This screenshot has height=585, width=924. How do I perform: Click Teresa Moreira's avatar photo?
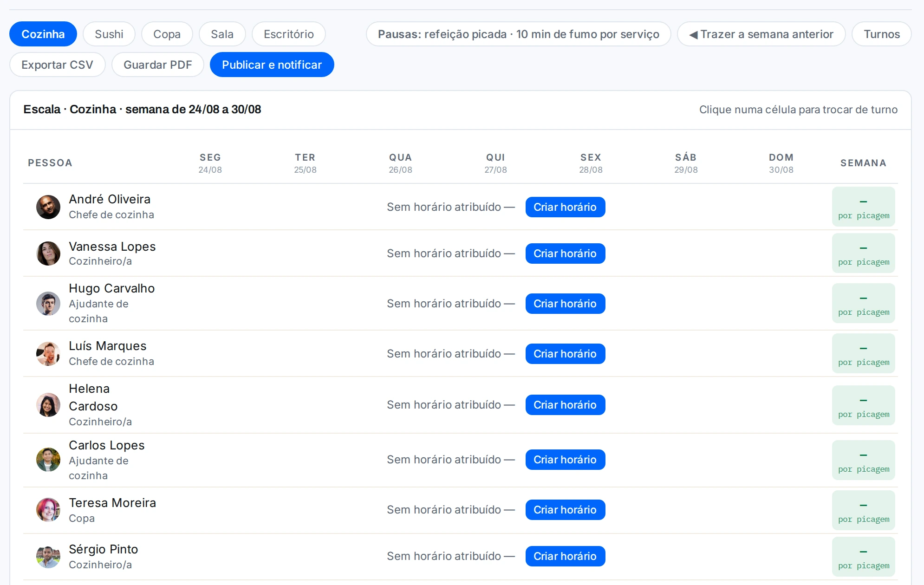click(x=48, y=510)
